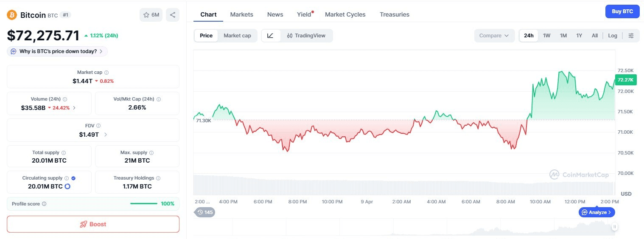Open the history 145 clock badge
The image size is (644, 239).
[205, 212]
